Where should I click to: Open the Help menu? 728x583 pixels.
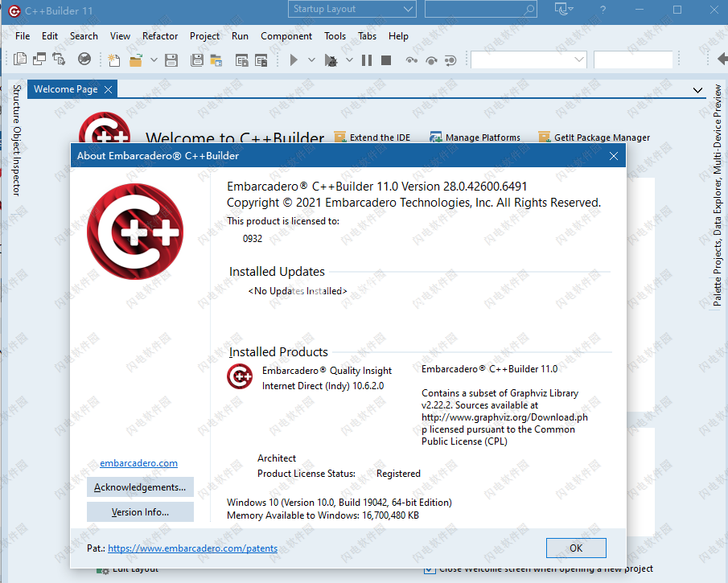[398, 36]
